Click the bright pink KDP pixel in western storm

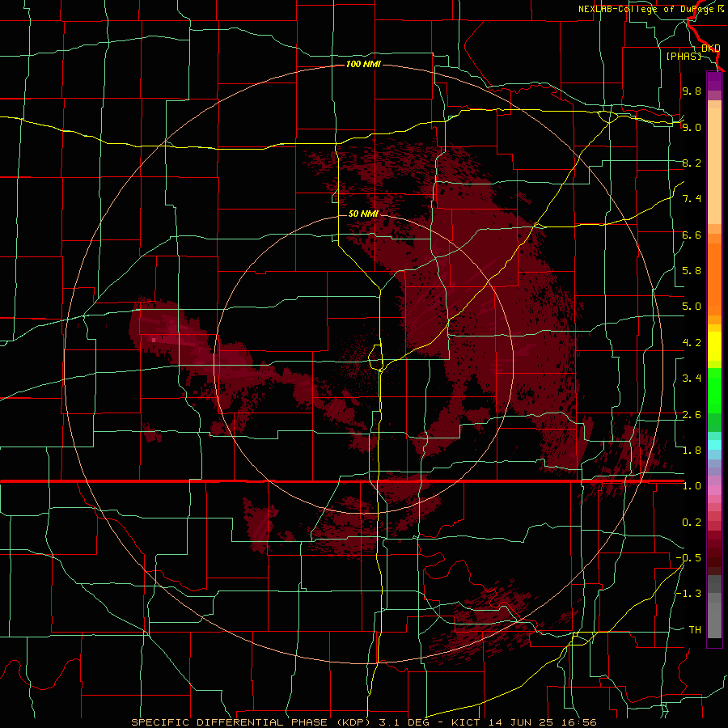154,340
